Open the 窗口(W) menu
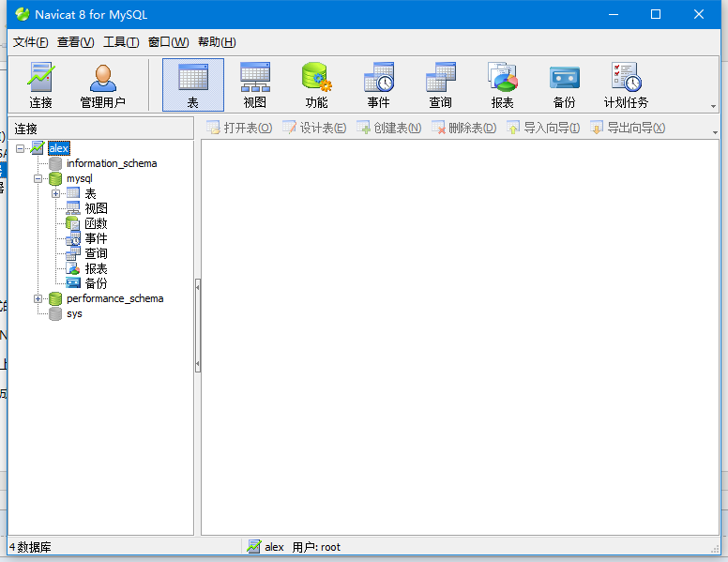This screenshot has width=728, height=562. click(169, 42)
